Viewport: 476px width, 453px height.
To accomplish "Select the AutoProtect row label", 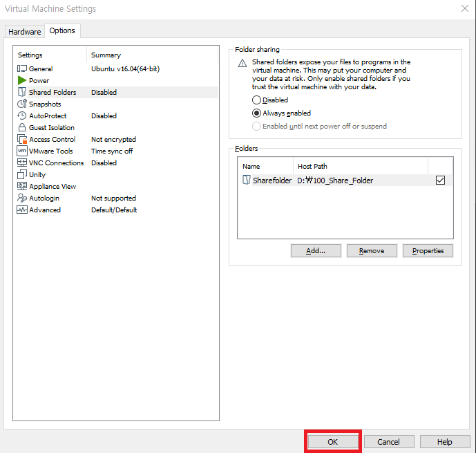I will (x=48, y=115).
